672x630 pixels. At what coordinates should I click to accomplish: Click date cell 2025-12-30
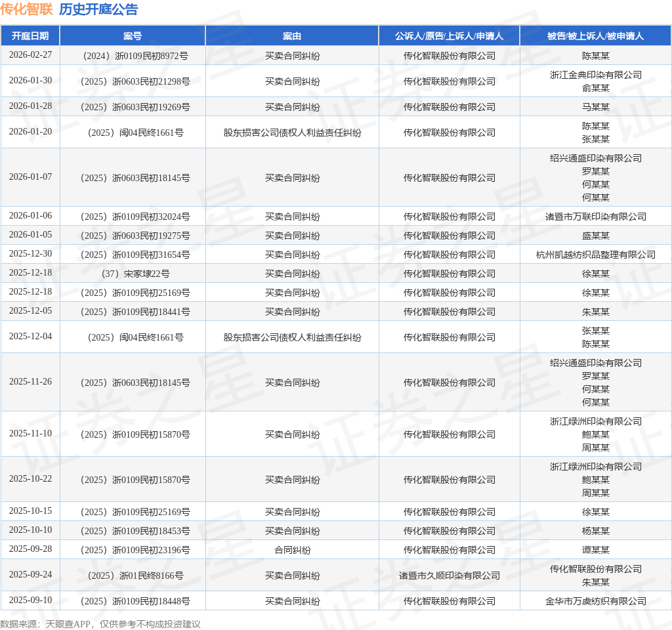click(x=30, y=254)
